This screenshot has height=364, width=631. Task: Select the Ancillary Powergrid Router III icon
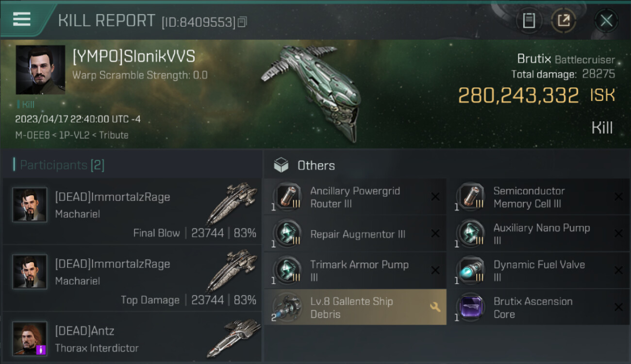tap(287, 197)
